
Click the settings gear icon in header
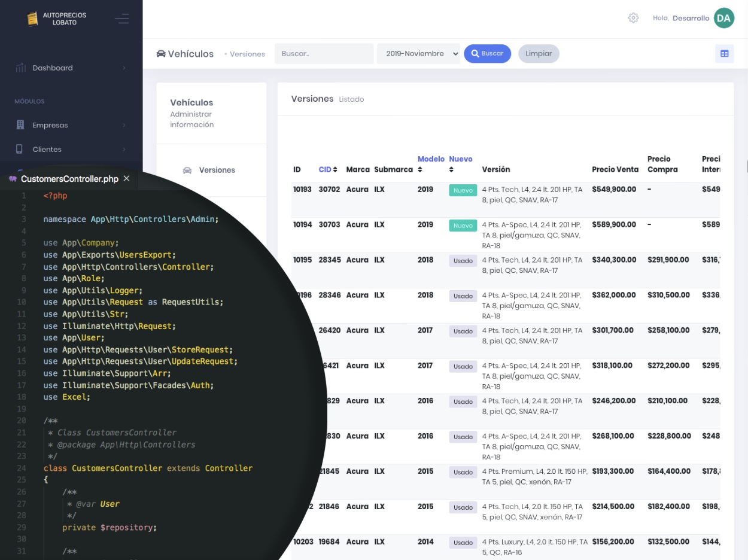click(633, 18)
